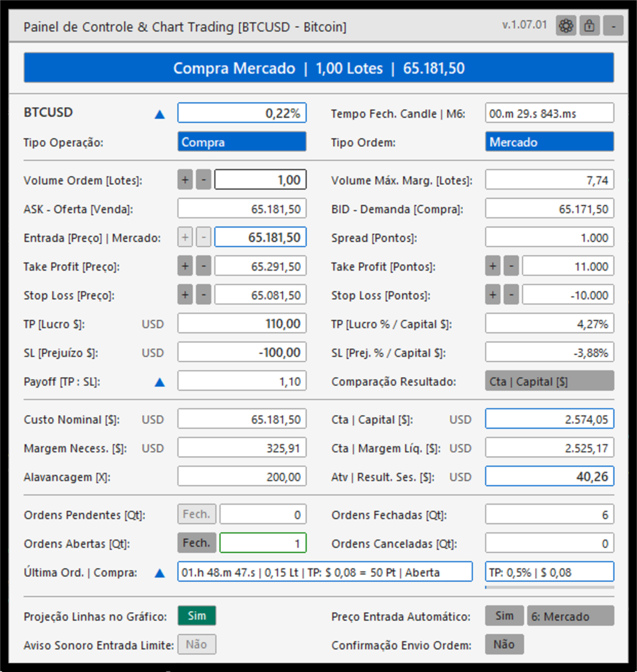The image size is (637, 672).
Task: Click the Volume Ordem lots input field
Action: tap(261, 180)
